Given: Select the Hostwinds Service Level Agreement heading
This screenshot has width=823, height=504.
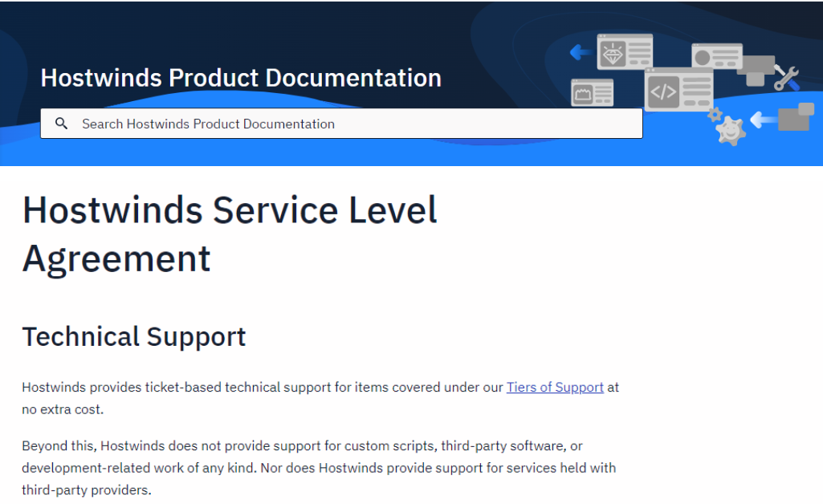Looking at the screenshot, I should (230, 234).
